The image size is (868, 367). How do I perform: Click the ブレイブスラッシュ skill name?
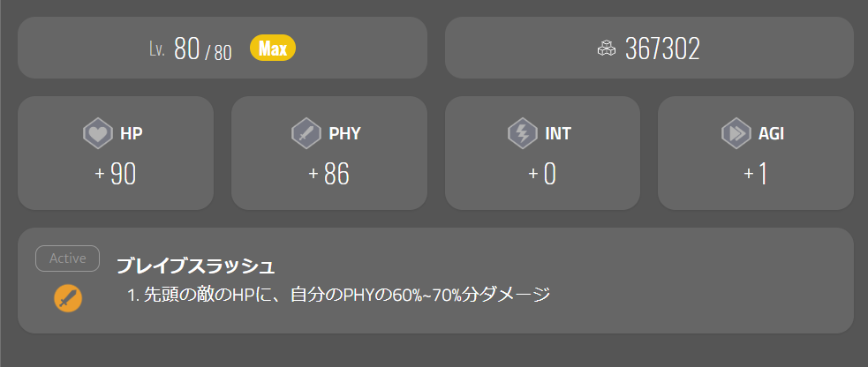[x=196, y=266]
